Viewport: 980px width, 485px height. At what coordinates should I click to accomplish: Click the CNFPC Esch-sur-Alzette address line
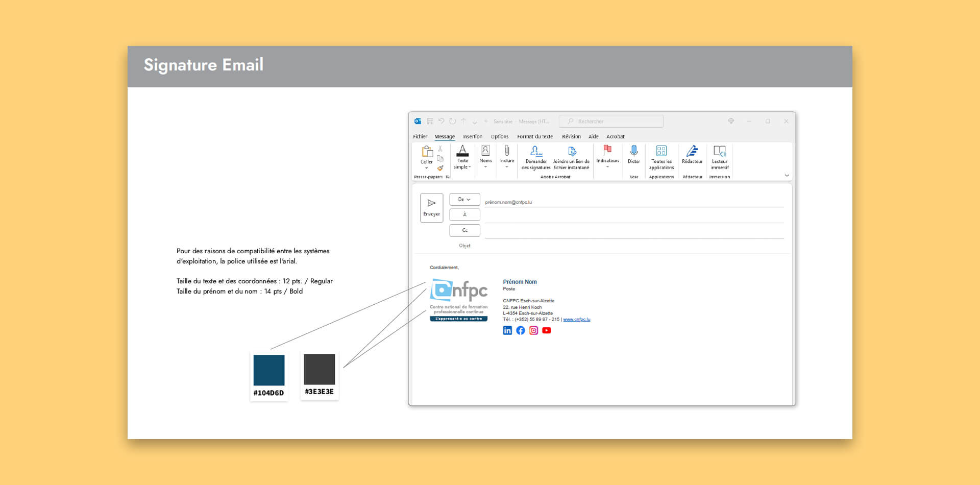528,301
